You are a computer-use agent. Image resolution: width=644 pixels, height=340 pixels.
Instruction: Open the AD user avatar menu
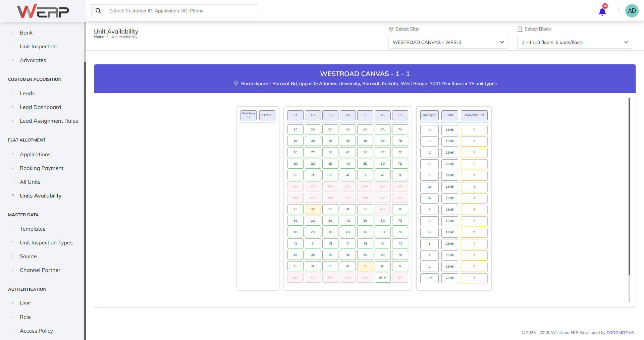[x=632, y=11]
